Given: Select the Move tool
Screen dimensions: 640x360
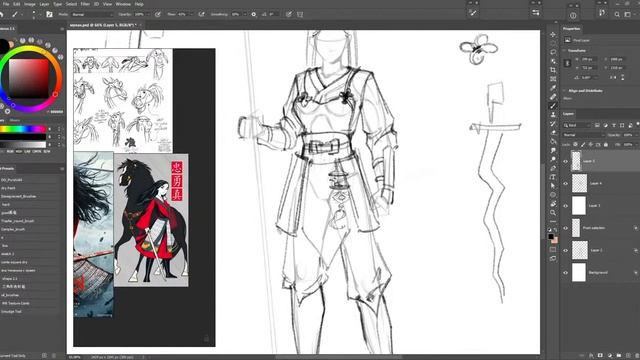Looking at the screenshot, I should point(553,34).
